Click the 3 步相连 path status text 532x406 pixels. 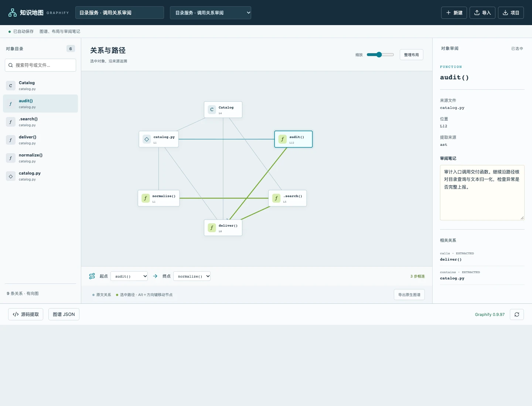[417, 276]
